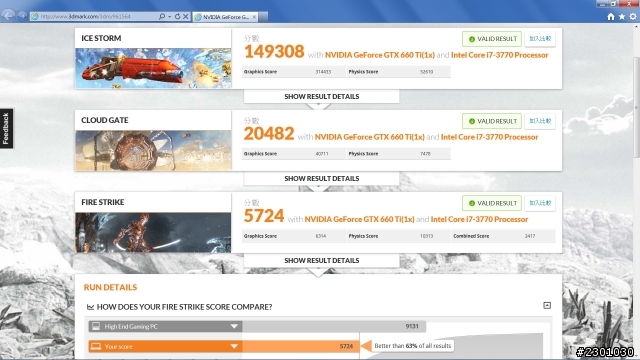Click the 9131 High End bar value

point(412,326)
